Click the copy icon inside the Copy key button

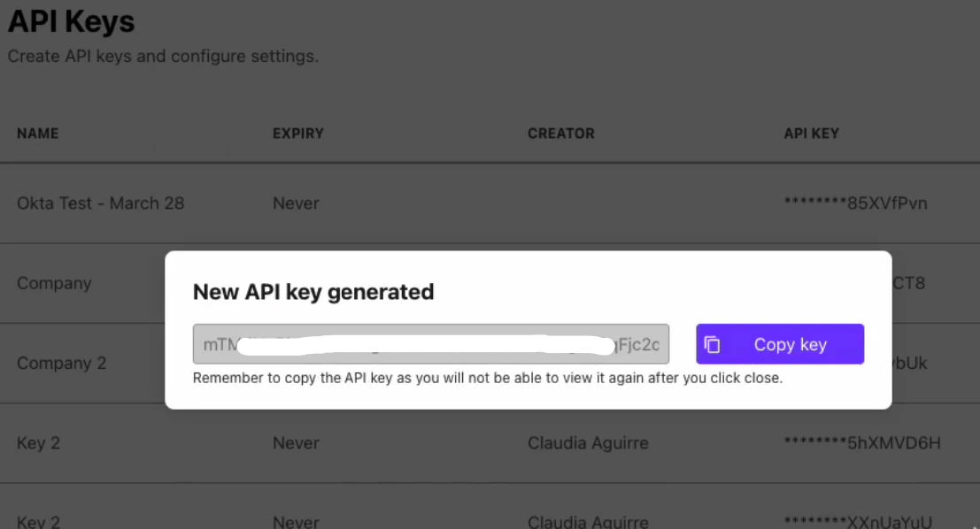[x=714, y=344]
